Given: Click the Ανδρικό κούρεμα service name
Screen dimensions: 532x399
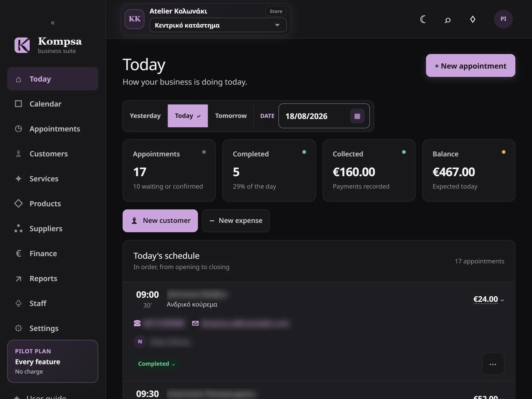Looking at the screenshot, I should tap(192, 304).
